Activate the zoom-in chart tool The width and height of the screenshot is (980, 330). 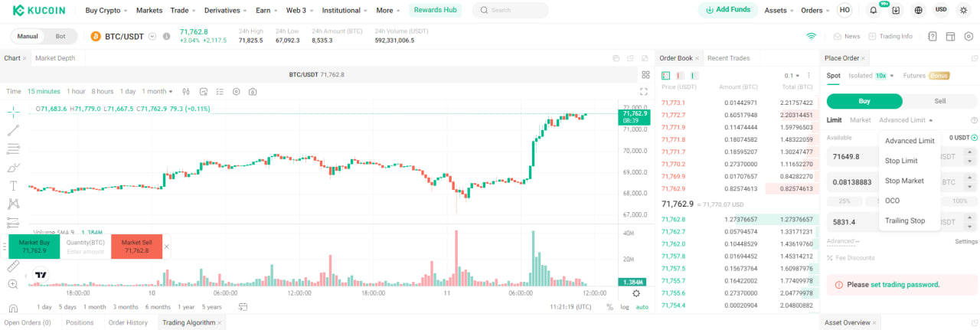coord(13,284)
